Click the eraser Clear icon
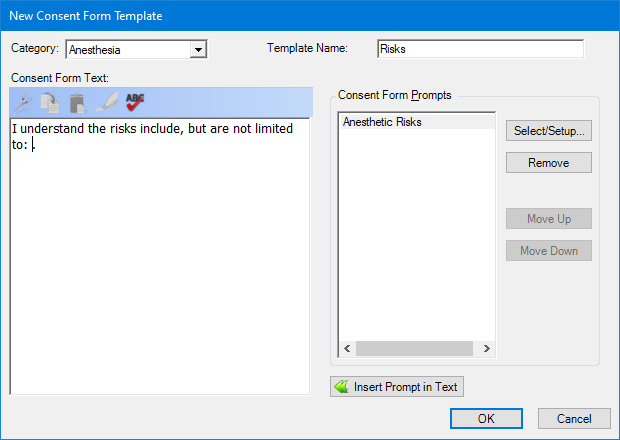This screenshot has width=620, height=440. point(107,102)
